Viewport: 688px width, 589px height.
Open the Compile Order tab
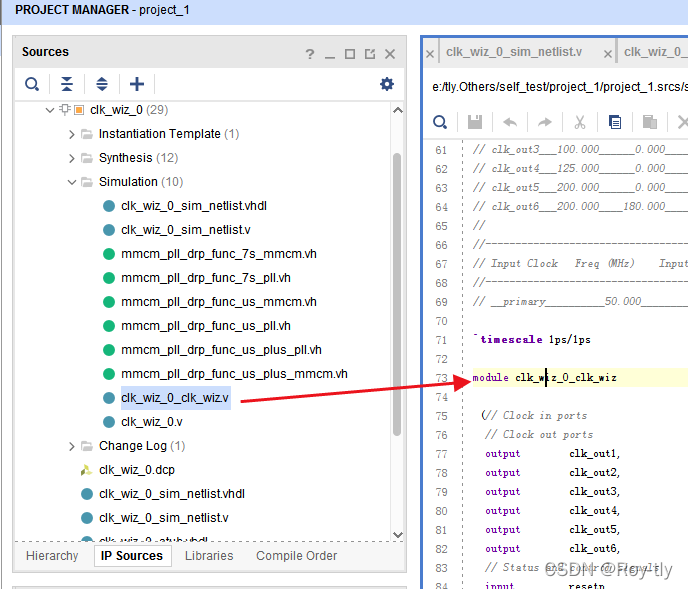[297, 556]
